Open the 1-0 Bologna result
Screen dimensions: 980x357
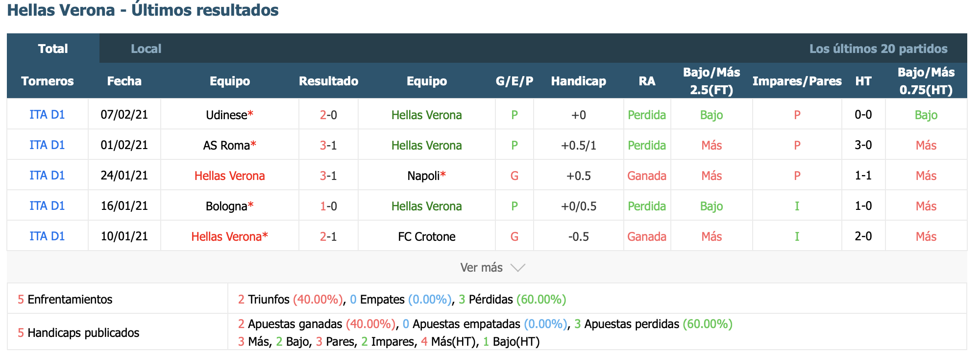tap(328, 206)
